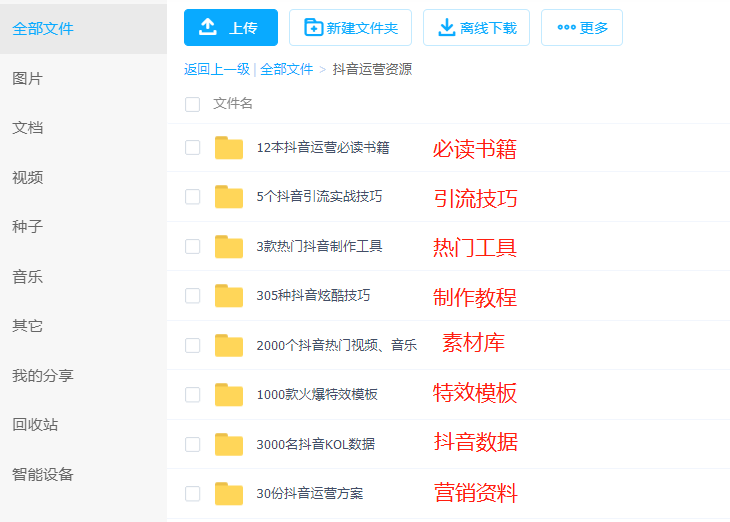
Task: Click folder icon of 2000个抖音热门视频、音乐
Action: [x=229, y=346]
